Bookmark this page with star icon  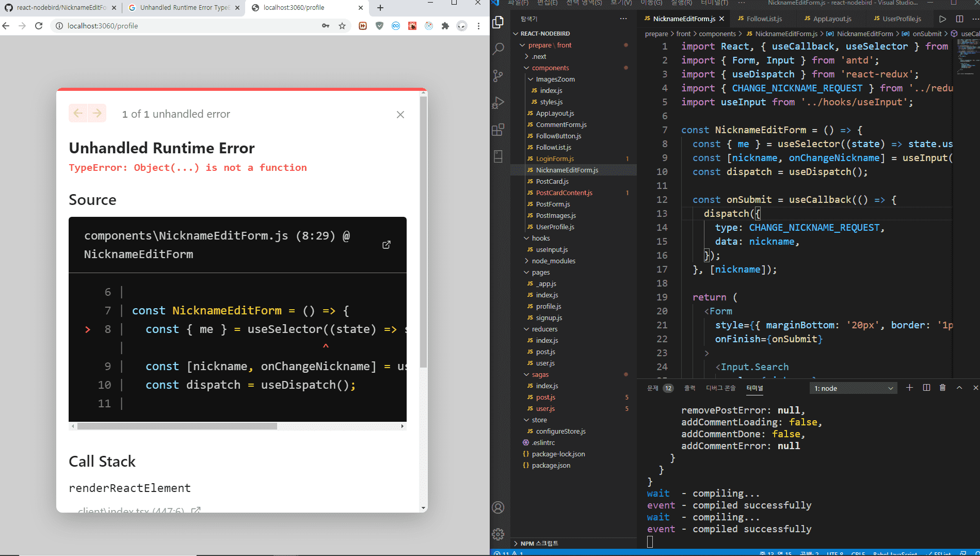click(x=342, y=26)
